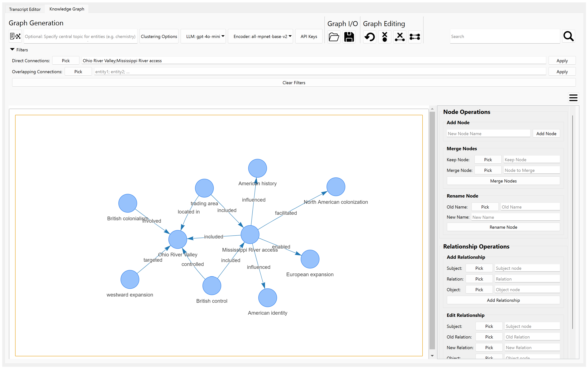Select the Knowledge Graph tab

pos(67,9)
